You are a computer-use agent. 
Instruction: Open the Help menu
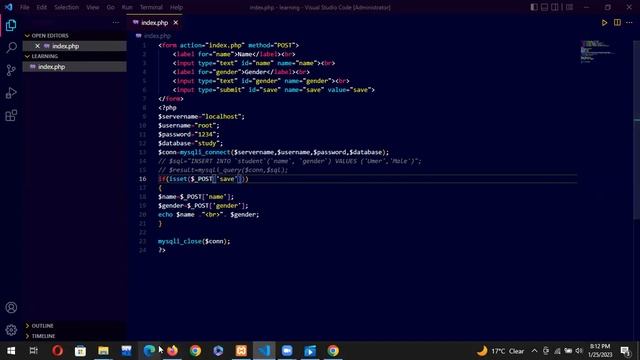(176, 7)
